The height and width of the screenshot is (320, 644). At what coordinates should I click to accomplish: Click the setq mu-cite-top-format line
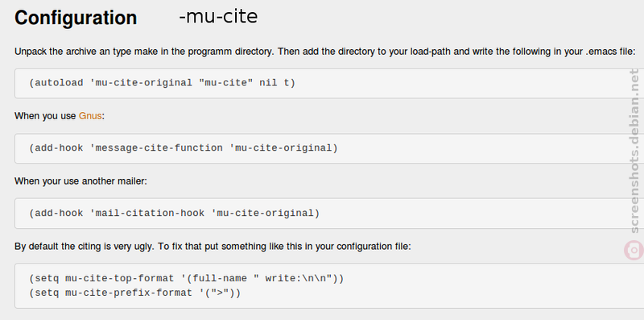pos(186,278)
